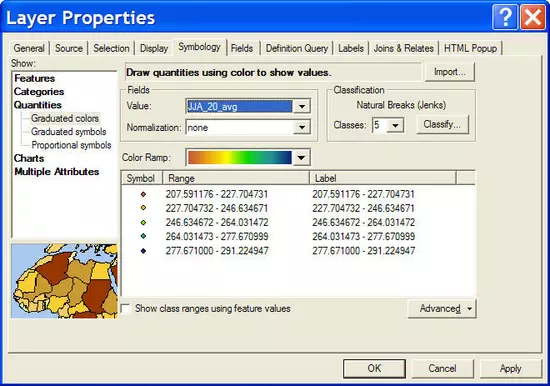Open the Advanced dropdown button
The height and width of the screenshot is (386, 550).
[442, 309]
